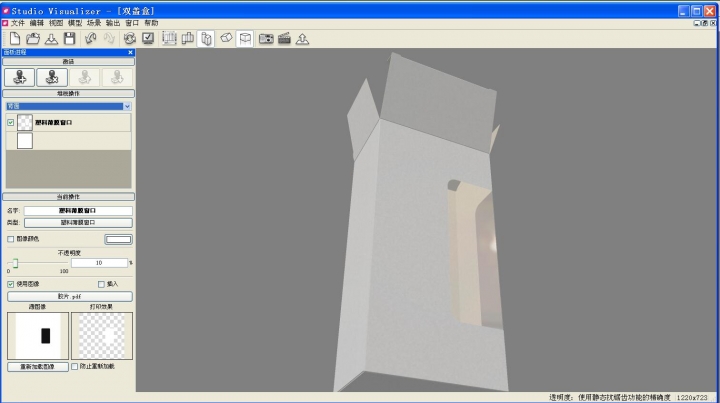Click the 不透明度 opacity slider
This screenshot has width=720, height=403.
tap(14, 263)
